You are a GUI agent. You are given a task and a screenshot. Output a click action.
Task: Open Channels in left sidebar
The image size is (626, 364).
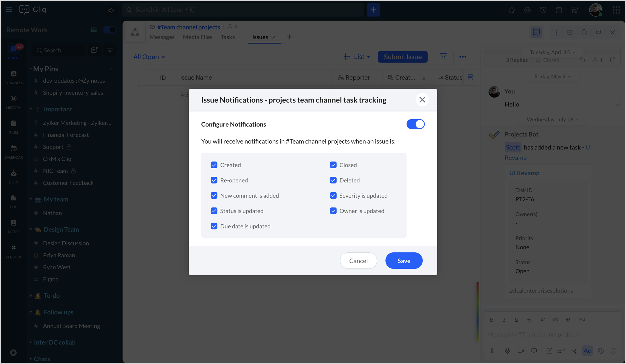13,77
